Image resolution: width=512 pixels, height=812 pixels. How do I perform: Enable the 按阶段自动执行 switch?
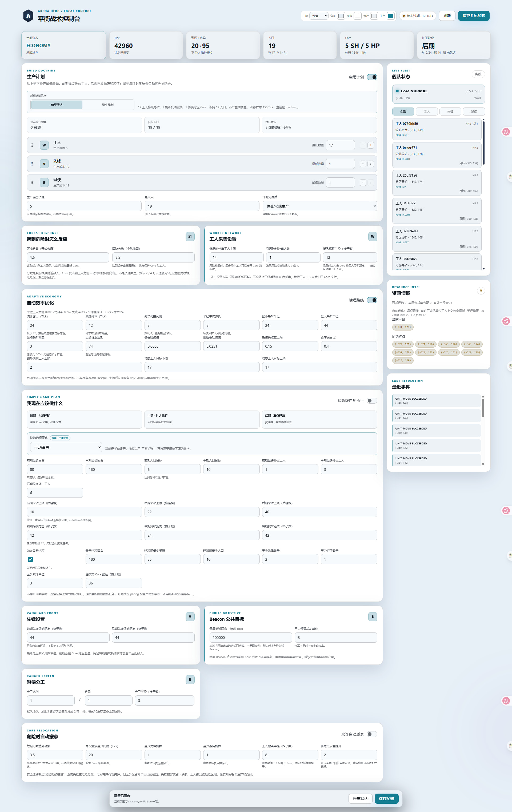pos(372,401)
